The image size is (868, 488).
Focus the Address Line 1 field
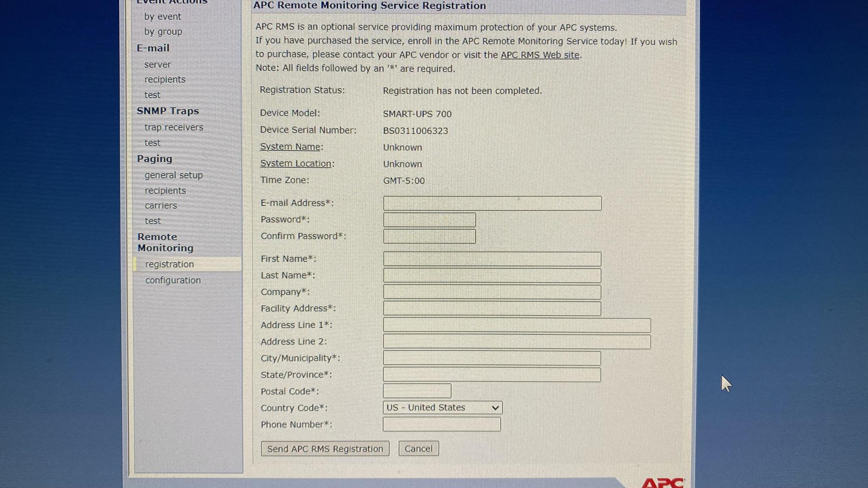[517, 325]
